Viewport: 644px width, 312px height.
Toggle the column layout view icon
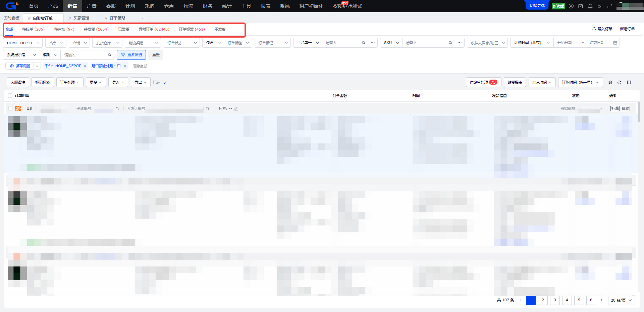click(x=629, y=82)
